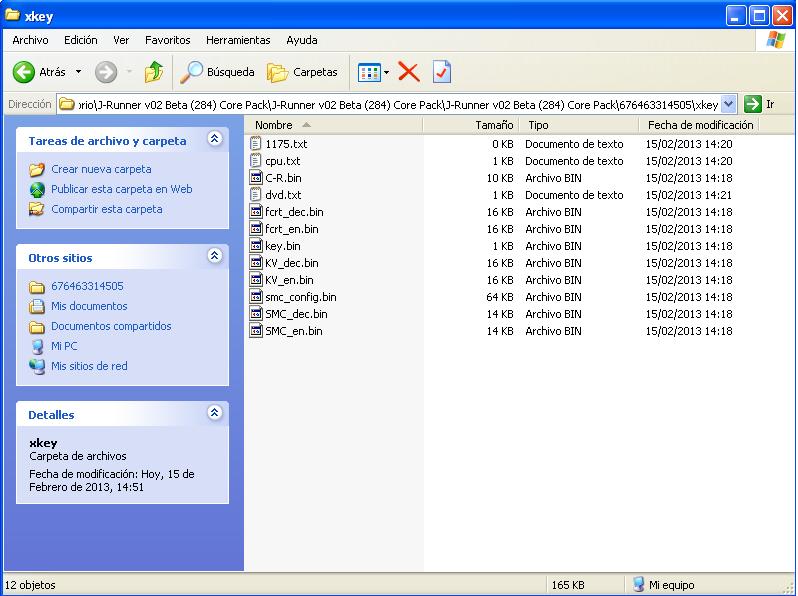Open the Búsqueda search tool
This screenshot has width=798, height=596.
click(x=217, y=72)
